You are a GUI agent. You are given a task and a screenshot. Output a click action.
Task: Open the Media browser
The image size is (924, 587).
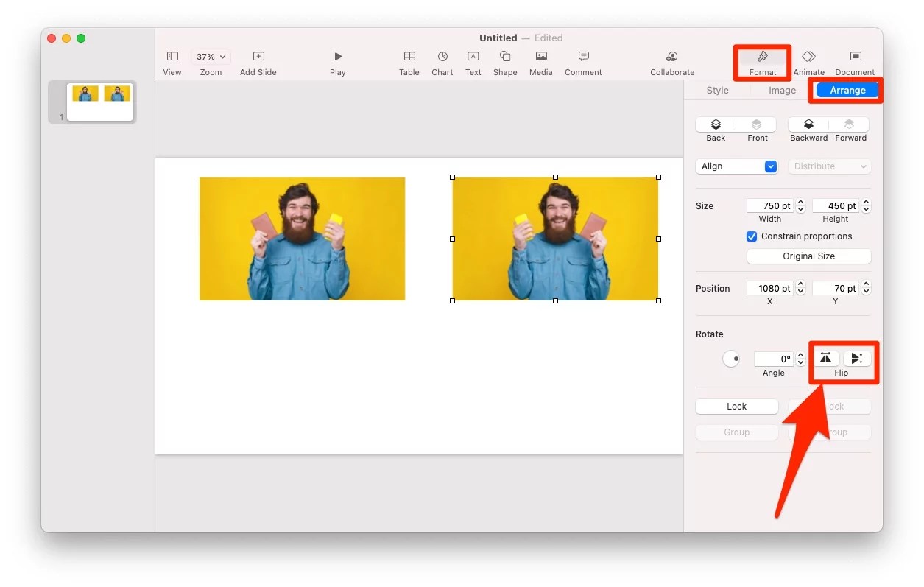point(540,63)
